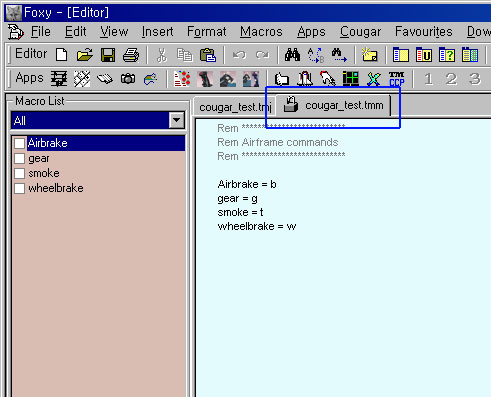This screenshot has width=491, height=397.
Task: Launch the space shuttle icon
Action: (x=305, y=79)
